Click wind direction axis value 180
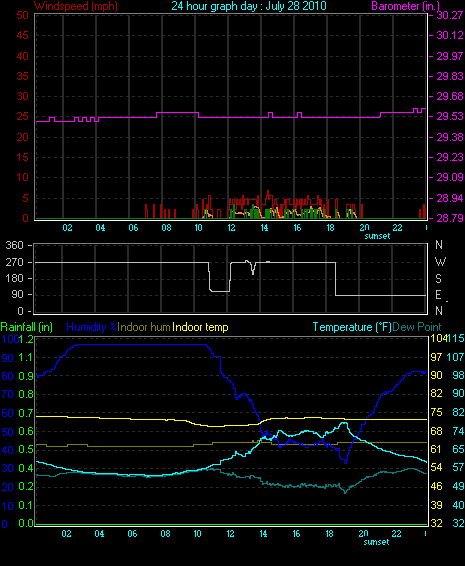This screenshot has height=566, width=465. point(14,278)
